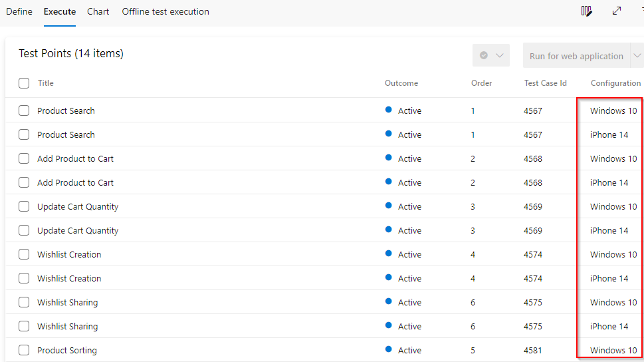
Task: Select the Wishlist Sharing Windows 10 row checkbox
Action: point(24,302)
